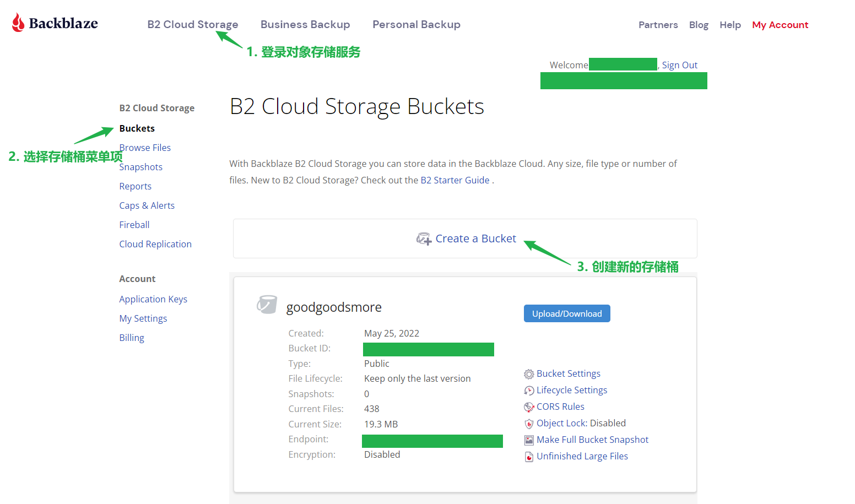
Task: Open Snapshots in the sidebar
Action: pos(141,167)
